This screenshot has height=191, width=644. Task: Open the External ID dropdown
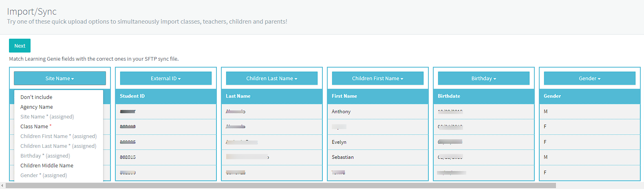click(x=166, y=78)
